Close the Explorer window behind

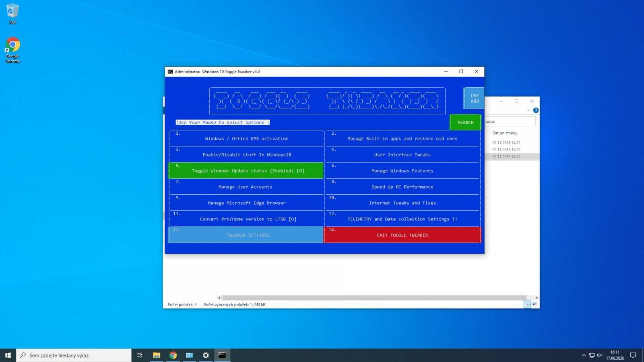pyautogui.click(x=532, y=101)
